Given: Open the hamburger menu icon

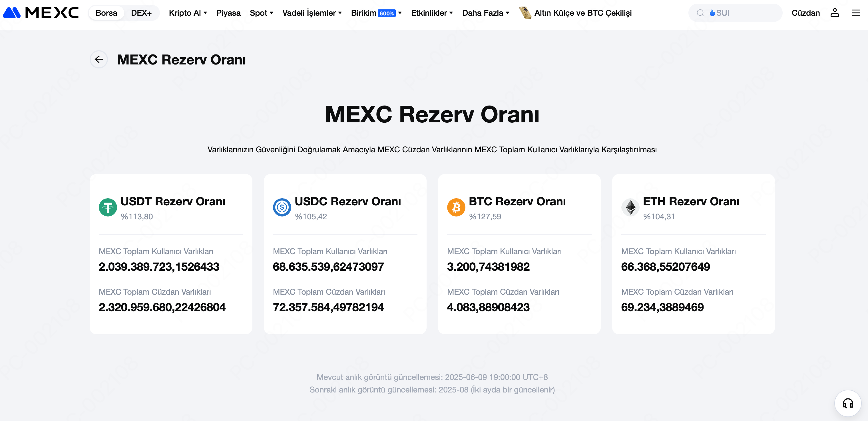Looking at the screenshot, I should (x=856, y=13).
